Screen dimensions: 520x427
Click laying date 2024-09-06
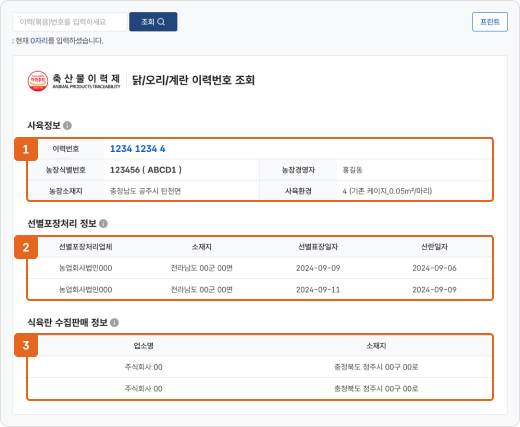pos(434,268)
